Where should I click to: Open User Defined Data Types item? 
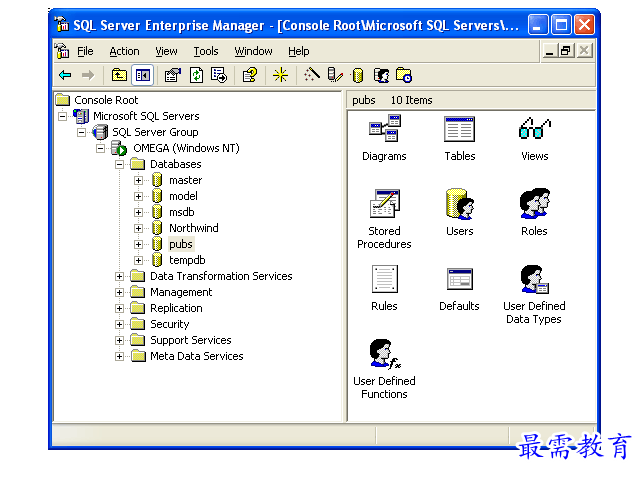(534, 295)
